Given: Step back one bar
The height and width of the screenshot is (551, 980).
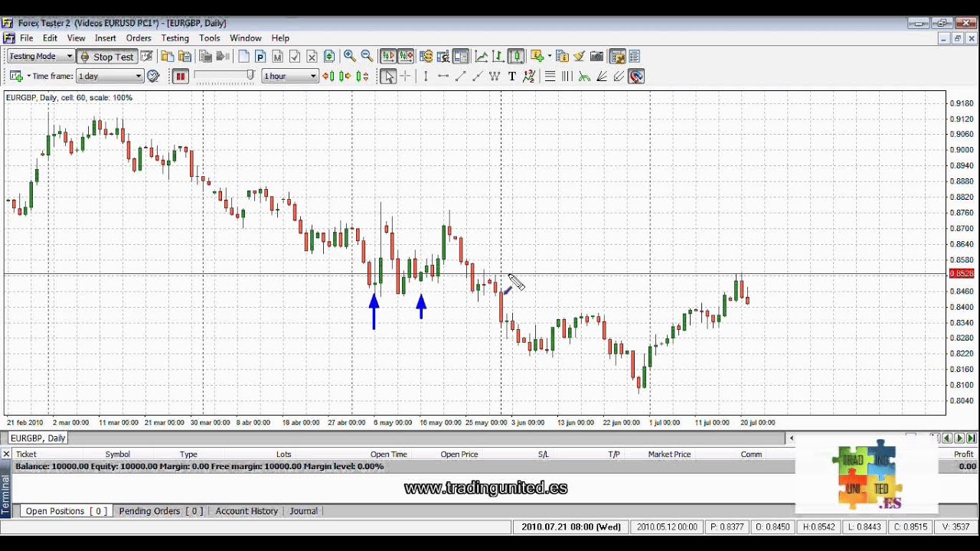Looking at the screenshot, I should click(x=328, y=76).
